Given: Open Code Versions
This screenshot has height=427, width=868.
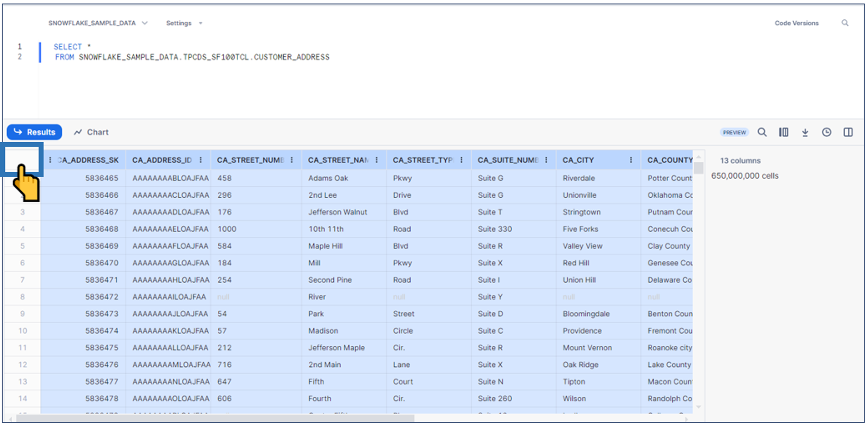Looking at the screenshot, I should [796, 23].
